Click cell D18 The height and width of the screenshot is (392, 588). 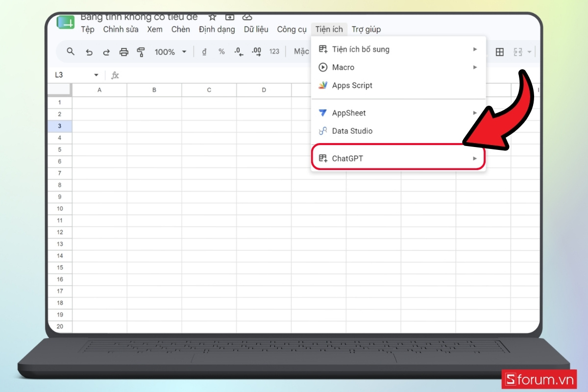click(x=264, y=303)
